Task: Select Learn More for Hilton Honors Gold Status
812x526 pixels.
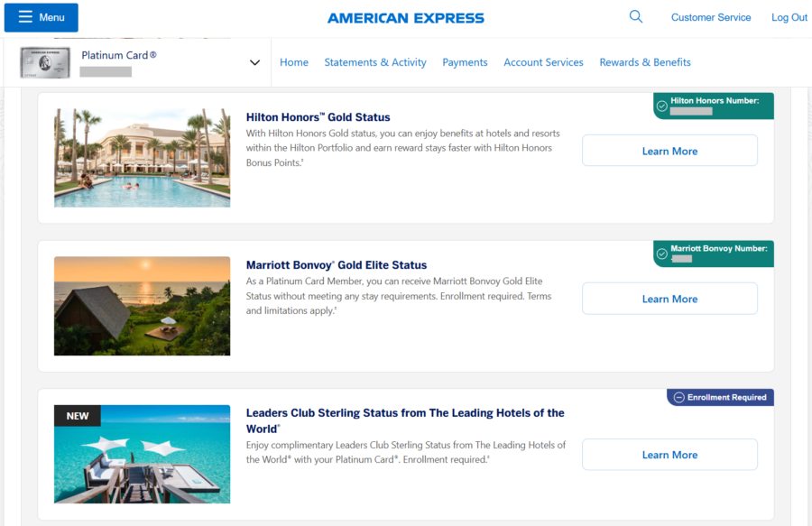Action: click(x=669, y=150)
